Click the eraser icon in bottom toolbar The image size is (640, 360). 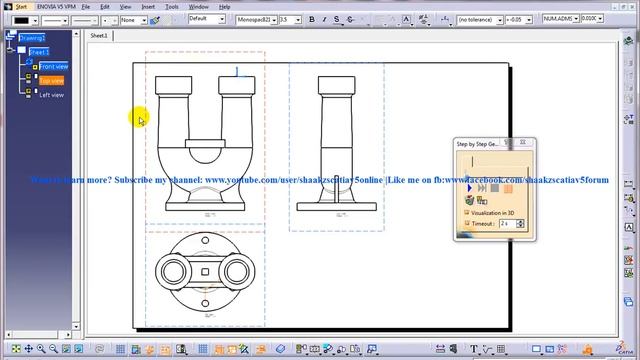pos(280,349)
